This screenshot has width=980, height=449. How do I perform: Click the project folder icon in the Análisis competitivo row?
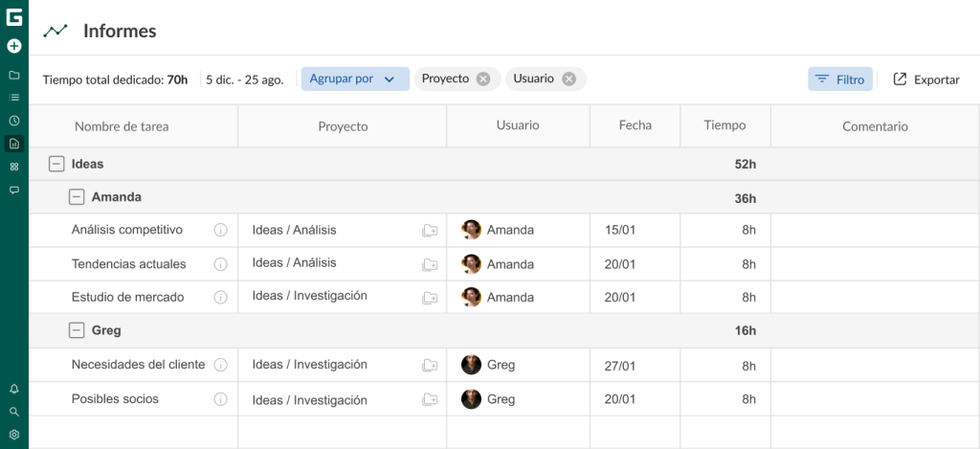click(x=430, y=230)
